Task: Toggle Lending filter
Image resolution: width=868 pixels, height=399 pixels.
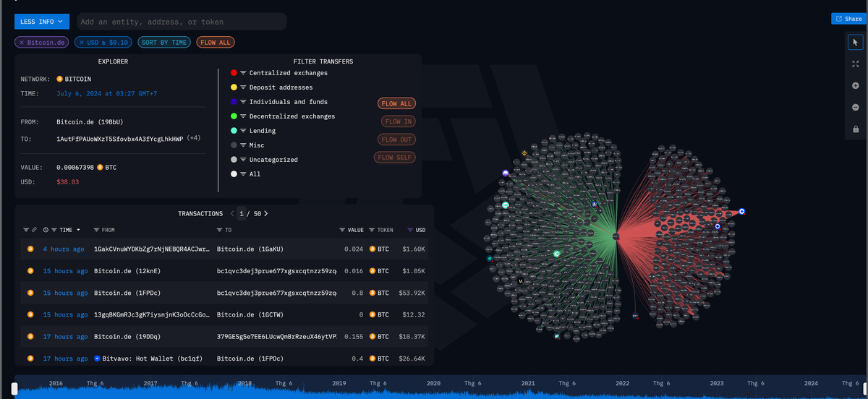Action: coord(253,131)
